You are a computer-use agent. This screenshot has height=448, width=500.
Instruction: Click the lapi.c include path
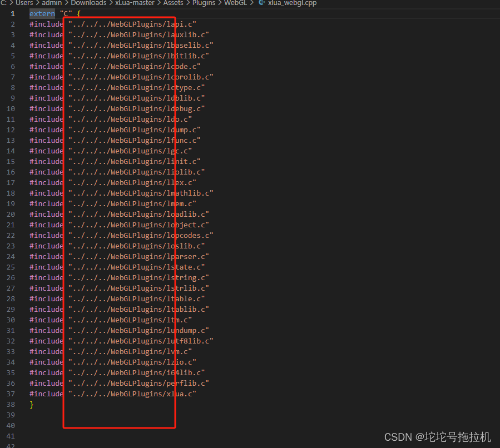(x=132, y=24)
